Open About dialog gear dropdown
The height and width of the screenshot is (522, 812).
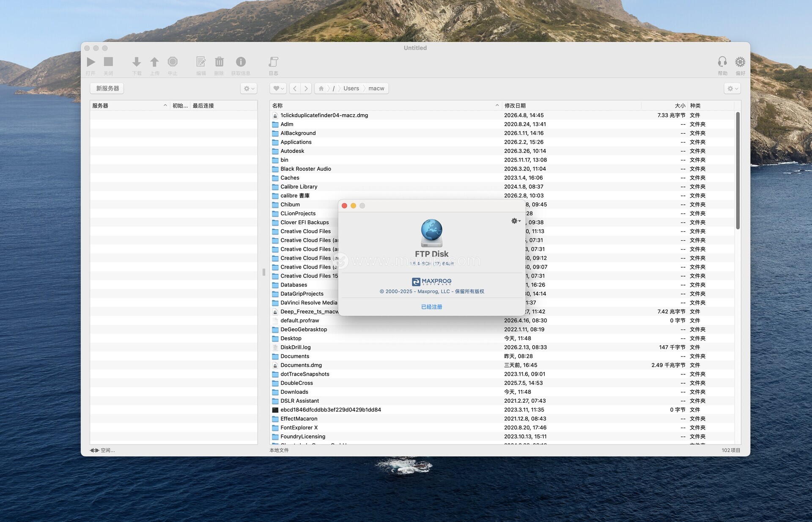pyautogui.click(x=516, y=221)
